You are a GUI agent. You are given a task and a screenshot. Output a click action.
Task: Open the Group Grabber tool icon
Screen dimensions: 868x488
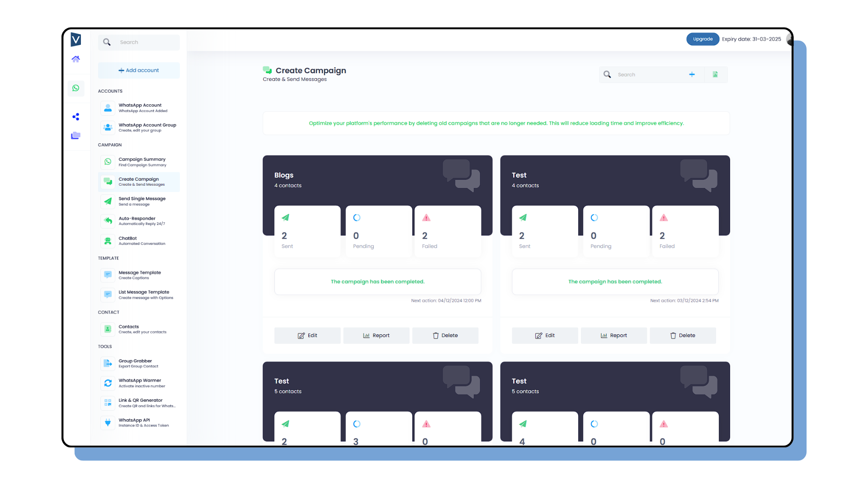(107, 363)
